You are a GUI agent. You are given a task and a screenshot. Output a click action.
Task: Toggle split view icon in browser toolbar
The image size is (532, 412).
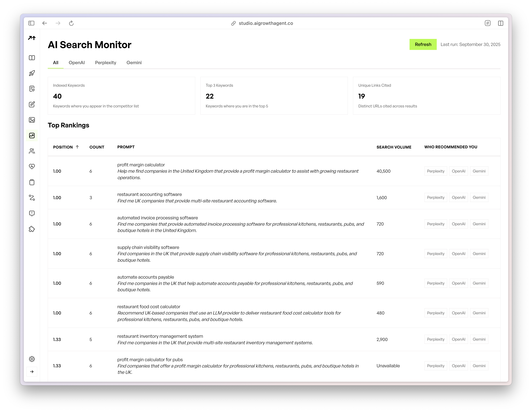501,23
